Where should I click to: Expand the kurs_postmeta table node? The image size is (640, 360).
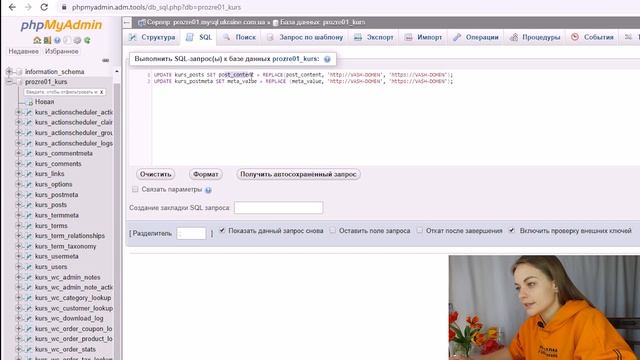click(18, 195)
